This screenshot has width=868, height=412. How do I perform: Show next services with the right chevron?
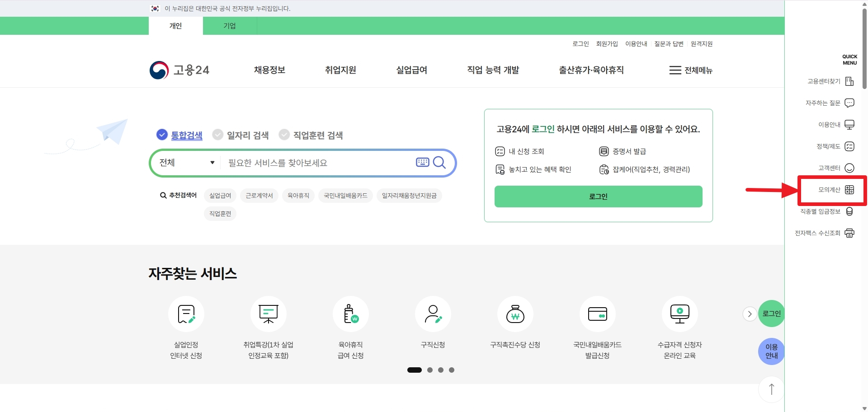click(x=750, y=314)
